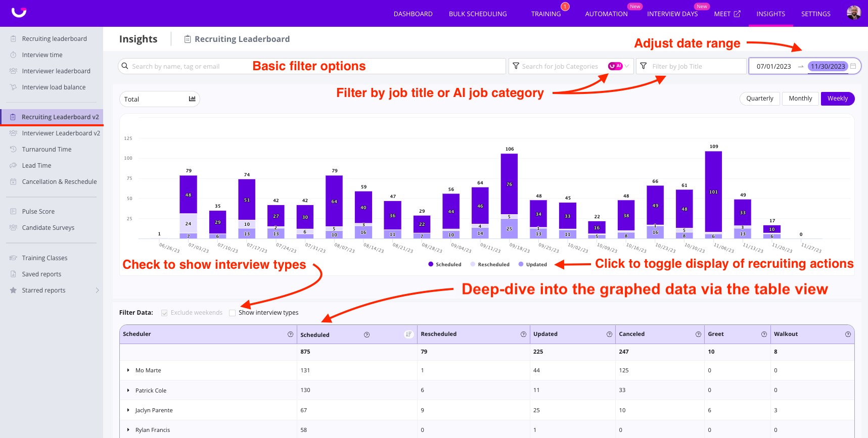Click the help icon beside Scheduled header
The height and width of the screenshot is (438, 868).
(x=367, y=335)
